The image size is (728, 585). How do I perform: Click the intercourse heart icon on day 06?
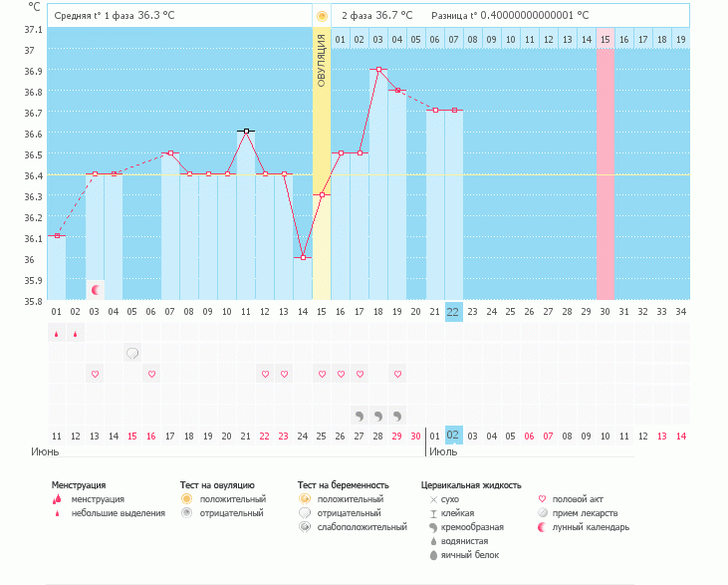tap(151, 374)
